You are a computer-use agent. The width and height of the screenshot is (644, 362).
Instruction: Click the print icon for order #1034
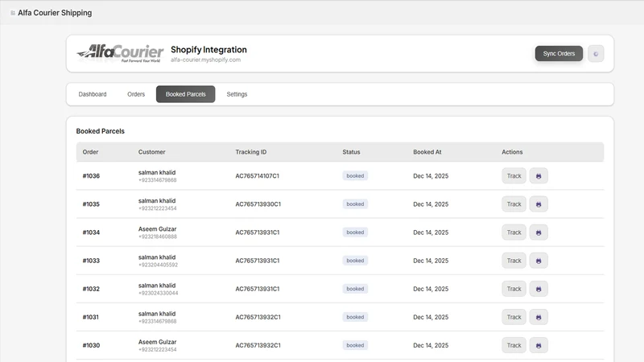[539, 232]
